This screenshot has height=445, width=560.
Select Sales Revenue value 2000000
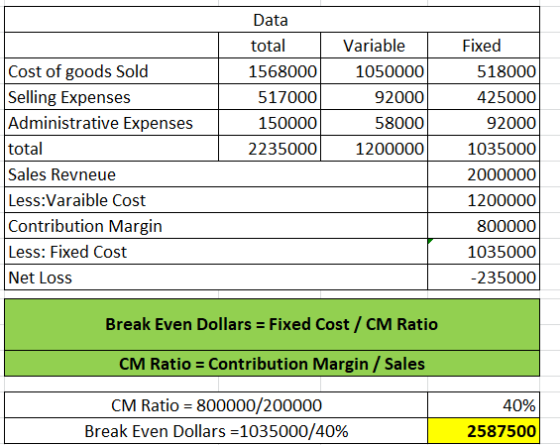click(483, 174)
